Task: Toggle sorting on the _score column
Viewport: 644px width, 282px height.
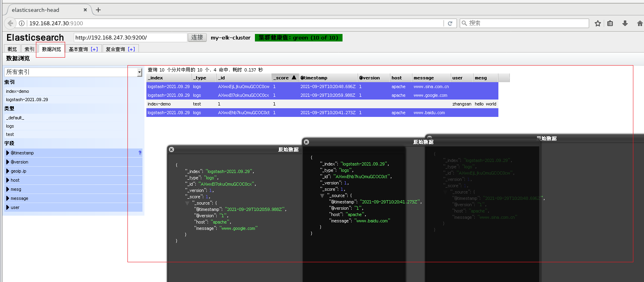Action: tap(285, 78)
